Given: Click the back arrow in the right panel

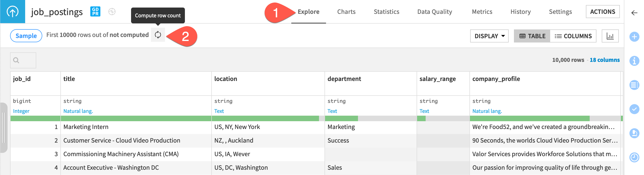Looking at the screenshot, I should [634, 13].
